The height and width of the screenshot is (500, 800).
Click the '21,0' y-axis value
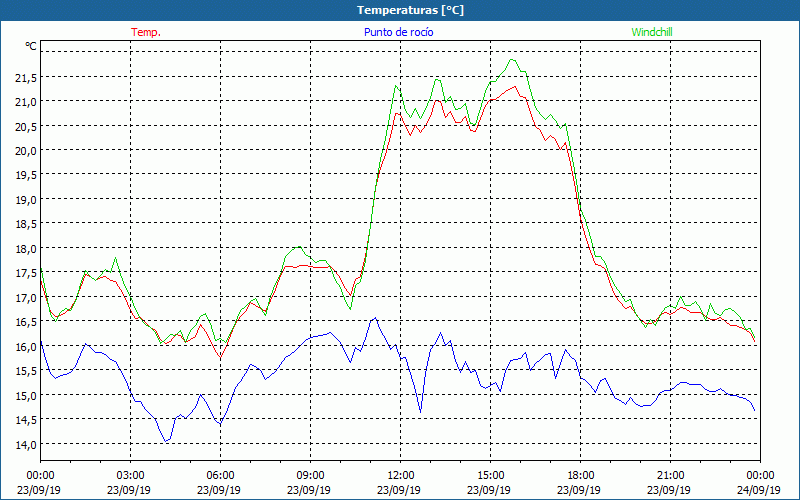coord(26,102)
